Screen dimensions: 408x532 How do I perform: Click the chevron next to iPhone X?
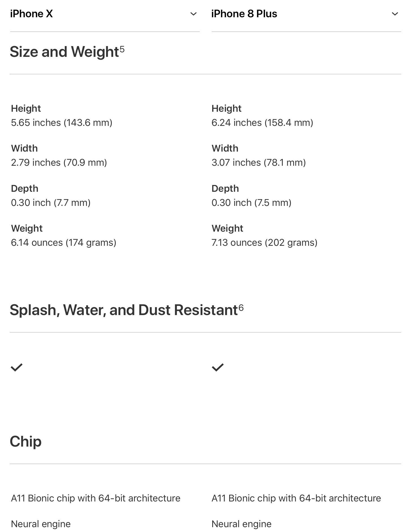point(193,14)
